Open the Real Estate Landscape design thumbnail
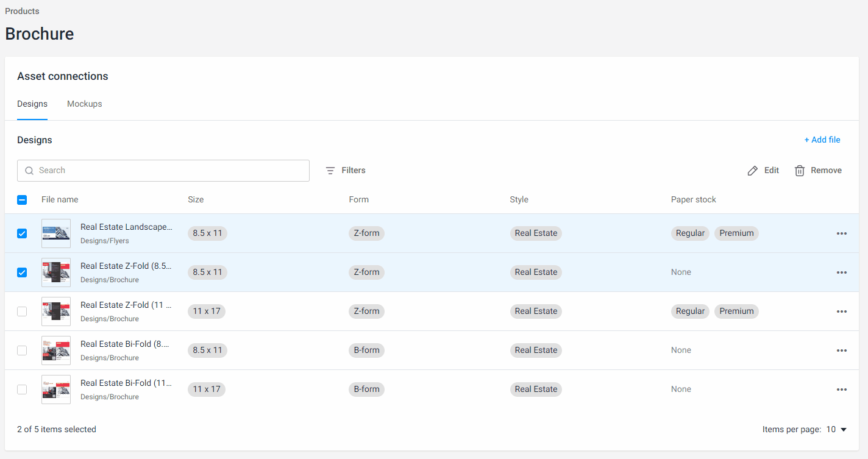Screen dimensions: 868x459 [56, 233]
